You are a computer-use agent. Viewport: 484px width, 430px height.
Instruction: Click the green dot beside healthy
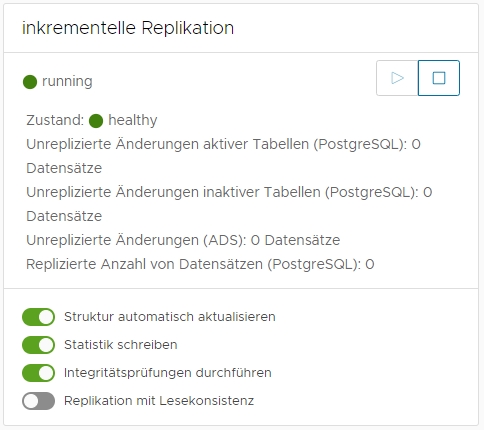click(96, 121)
